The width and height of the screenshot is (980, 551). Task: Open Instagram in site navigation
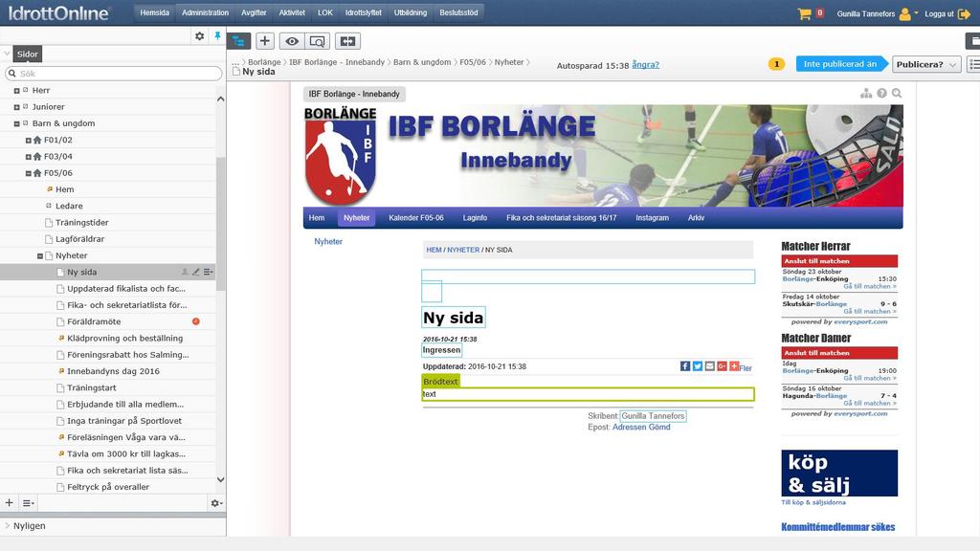click(x=652, y=218)
